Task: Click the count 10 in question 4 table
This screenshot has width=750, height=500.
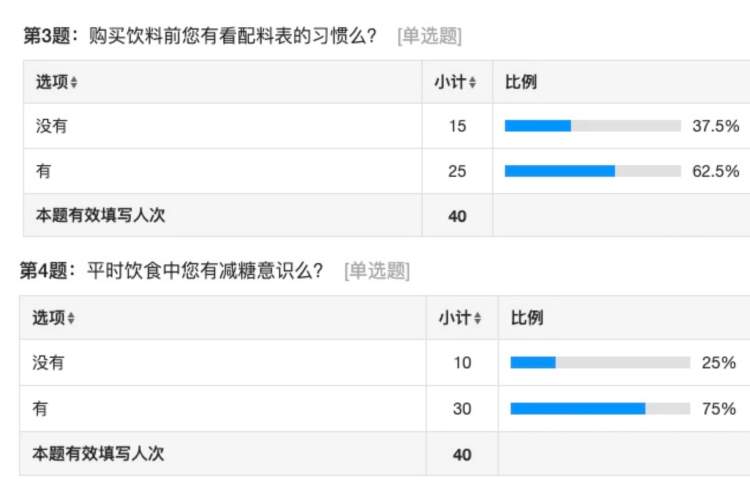Action: point(461,362)
